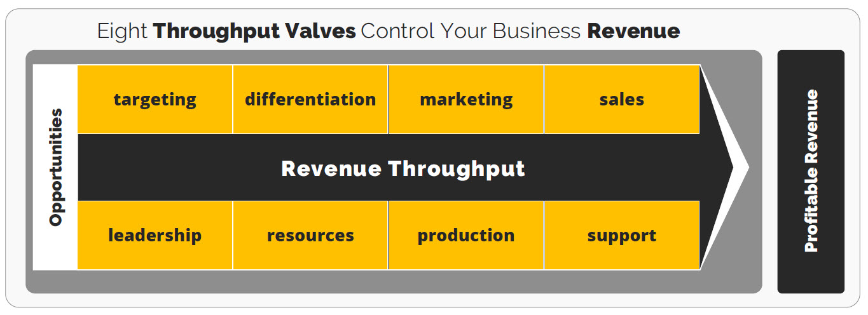
Task: Choose the resources valve box
Action: (x=310, y=235)
